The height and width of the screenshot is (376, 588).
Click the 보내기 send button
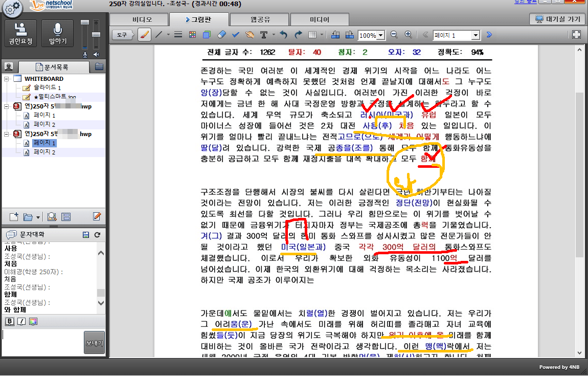click(x=94, y=342)
